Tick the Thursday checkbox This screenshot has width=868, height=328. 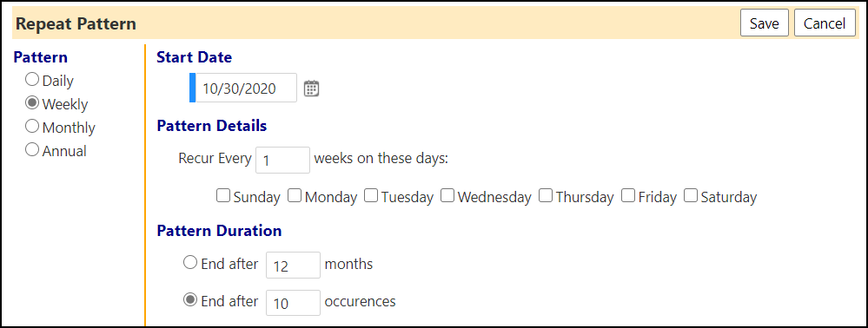coord(546,196)
